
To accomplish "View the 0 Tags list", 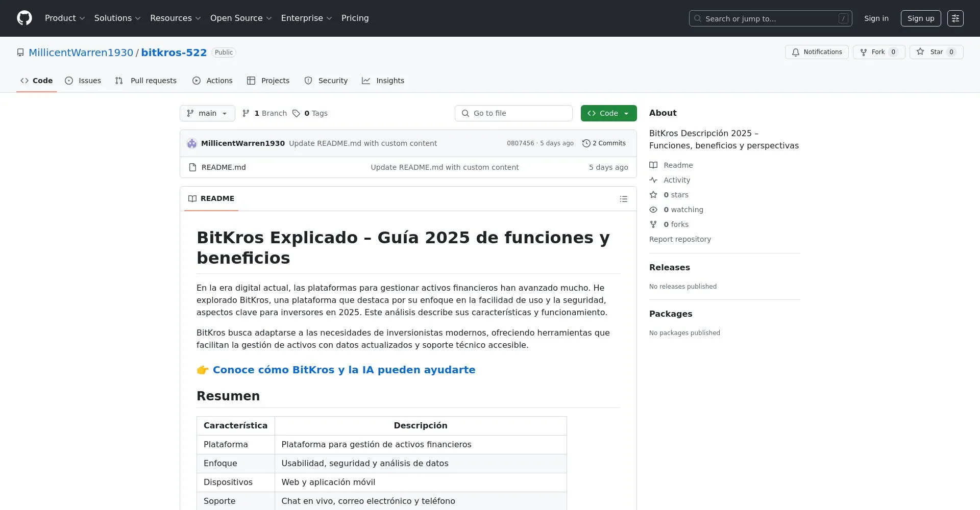I will pos(310,113).
